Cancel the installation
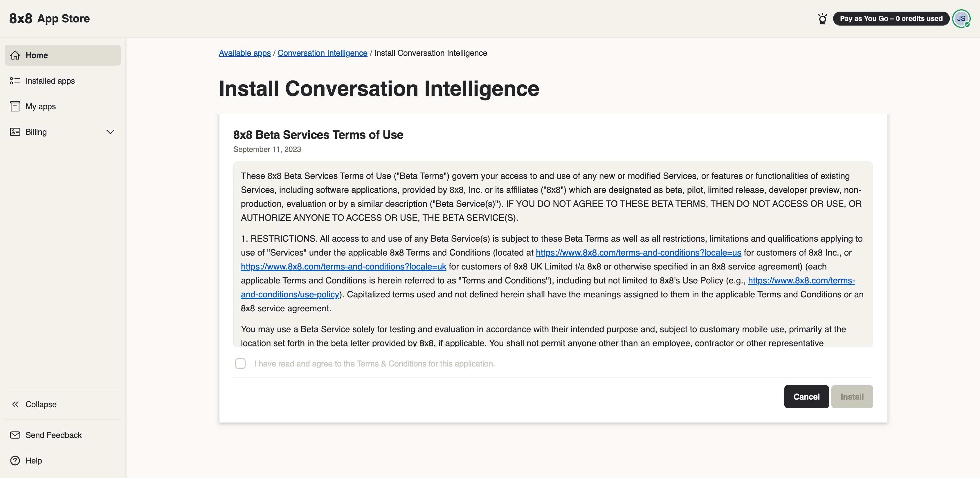 [x=806, y=397]
